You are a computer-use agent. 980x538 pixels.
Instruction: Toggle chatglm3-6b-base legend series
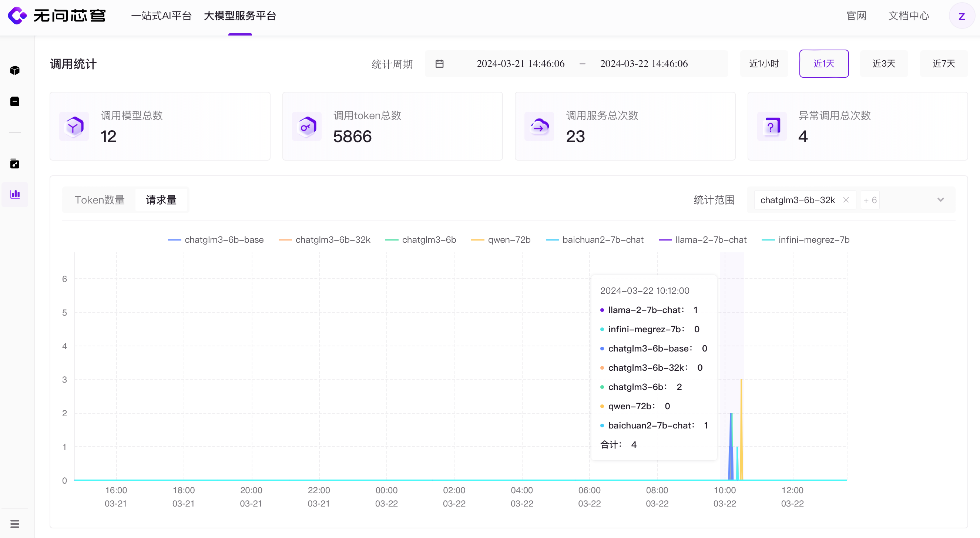pyautogui.click(x=216, y=240)
